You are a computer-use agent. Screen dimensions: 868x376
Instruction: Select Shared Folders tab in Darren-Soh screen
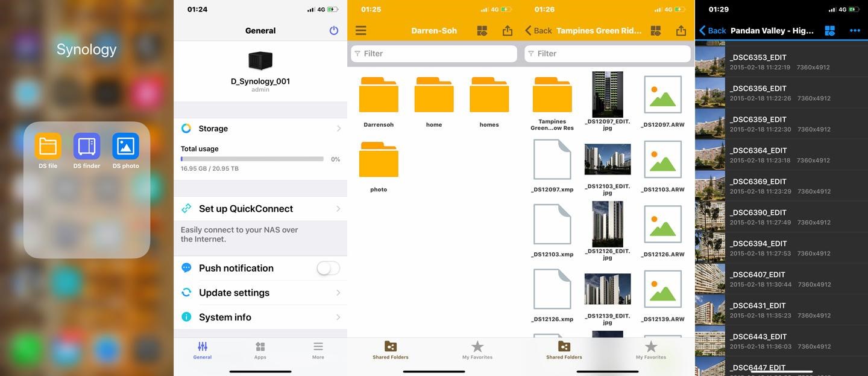tap(391, 350)
